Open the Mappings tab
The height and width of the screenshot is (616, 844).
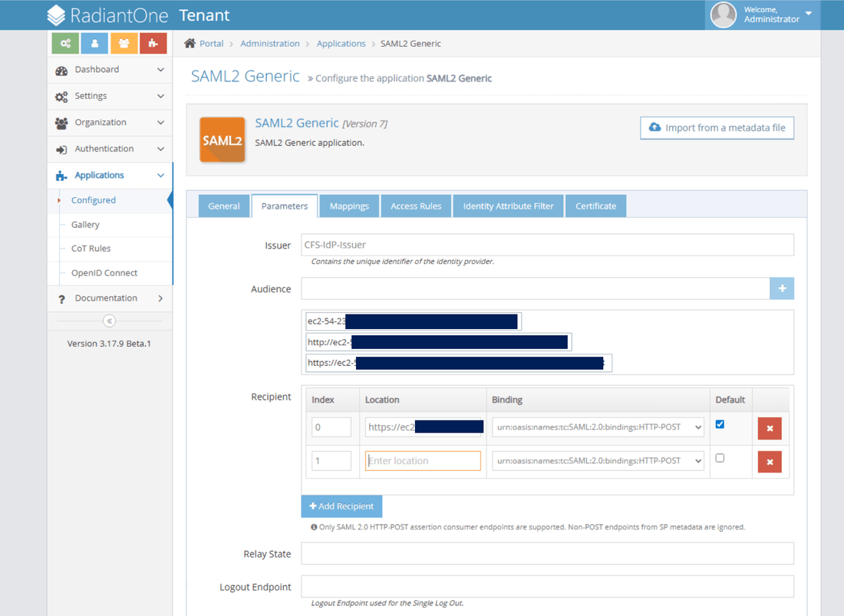click(x=349, y=206)
